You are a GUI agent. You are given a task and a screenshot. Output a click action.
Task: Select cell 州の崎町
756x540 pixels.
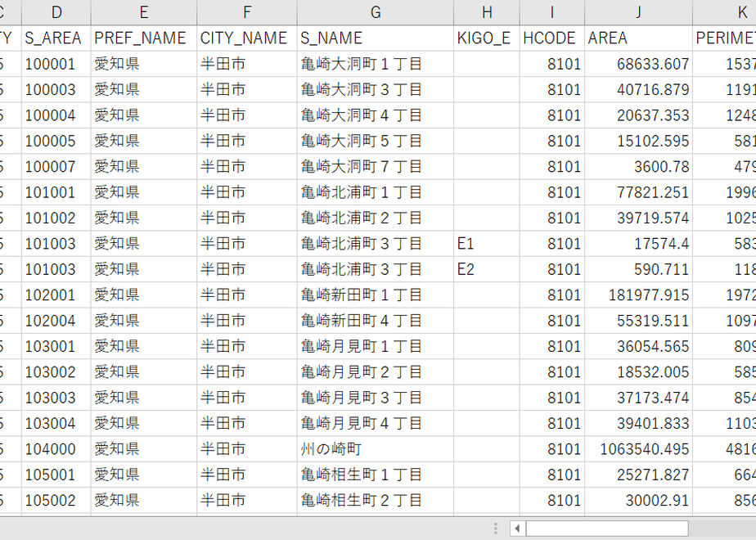(x=375, y=449)
